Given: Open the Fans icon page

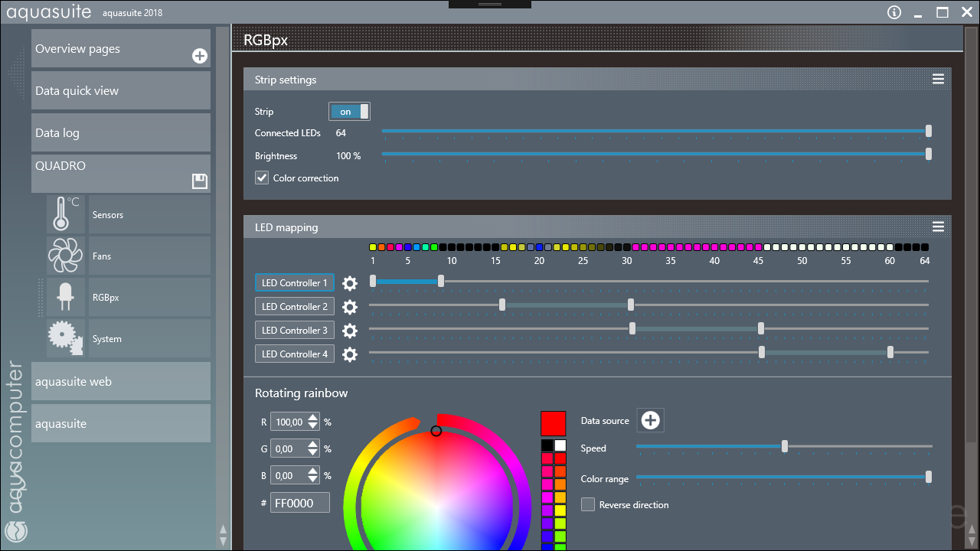Looking at the screenshot, I should [x=65, y=256].
